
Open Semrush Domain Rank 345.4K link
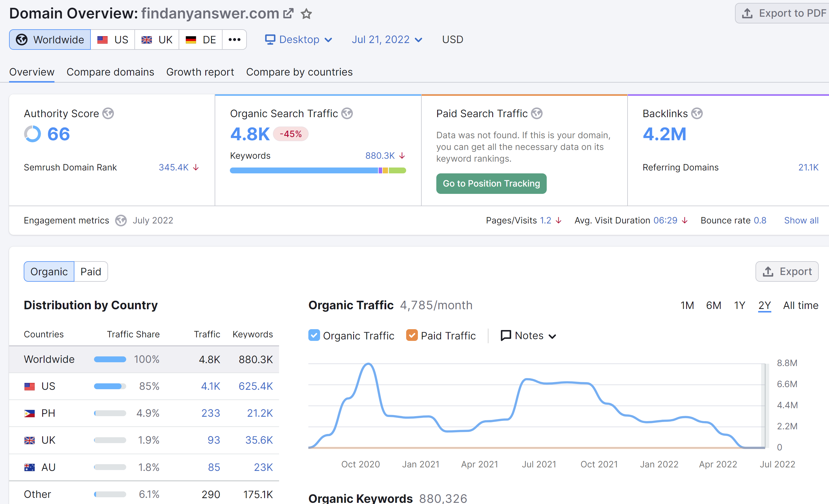pyautogui.click(x=174, y=167)
